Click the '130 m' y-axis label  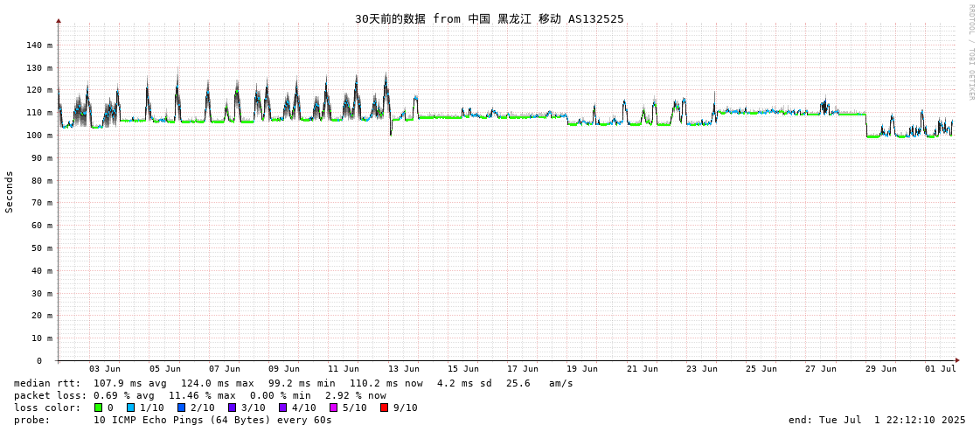pyautogui.click(x=40, y=67)
